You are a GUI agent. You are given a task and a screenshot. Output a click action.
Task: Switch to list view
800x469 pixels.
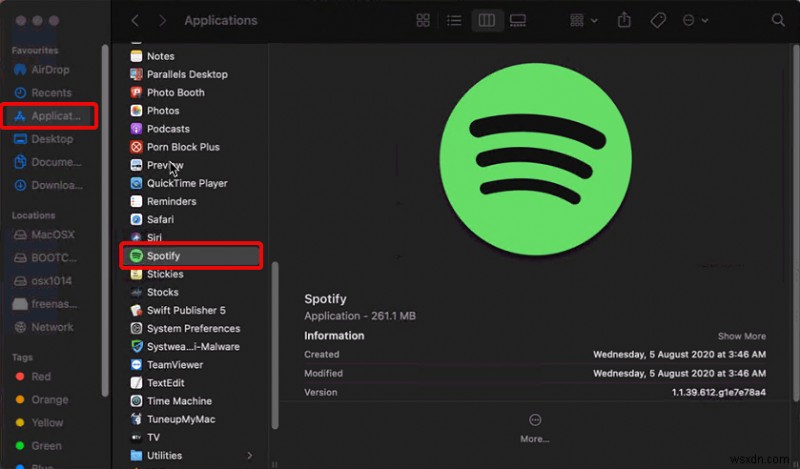pos(454,20)
